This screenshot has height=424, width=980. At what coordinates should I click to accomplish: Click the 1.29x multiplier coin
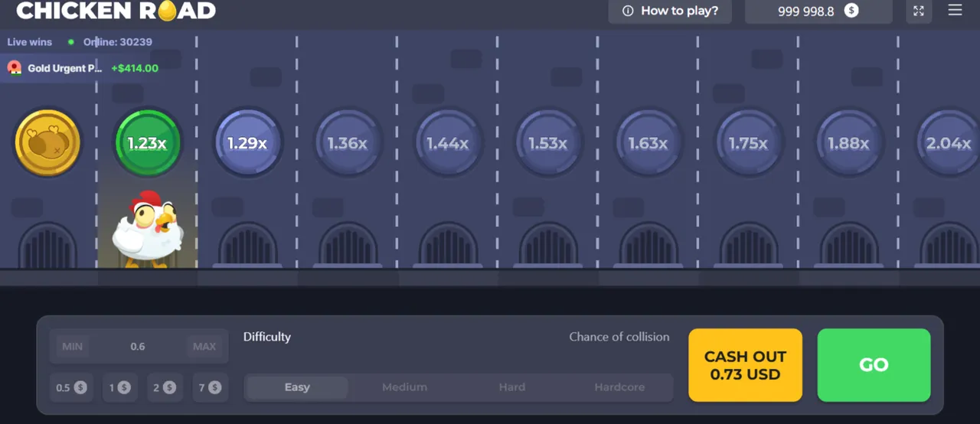[247, 143]
